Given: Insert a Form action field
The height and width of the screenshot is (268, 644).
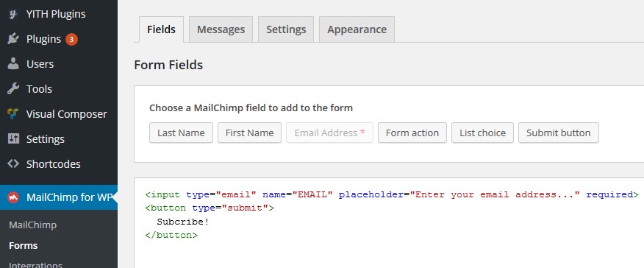Looking at the screenshot, I should pos(412,133).
